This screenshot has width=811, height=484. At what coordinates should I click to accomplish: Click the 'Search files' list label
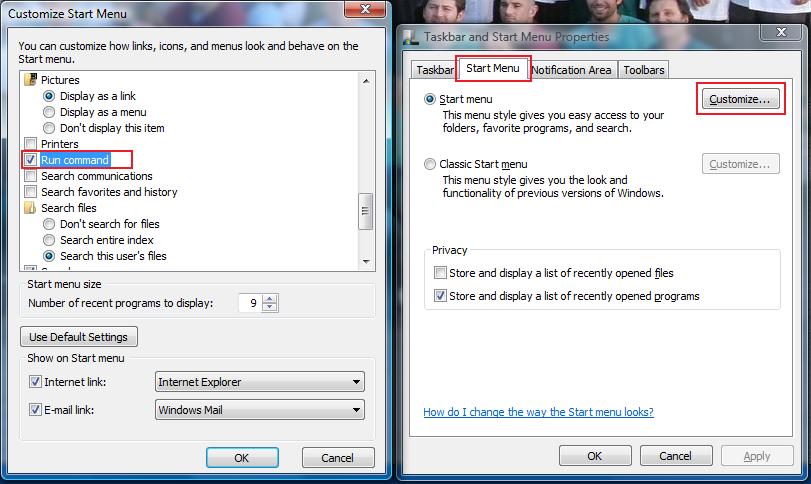(x=69, y=208)
